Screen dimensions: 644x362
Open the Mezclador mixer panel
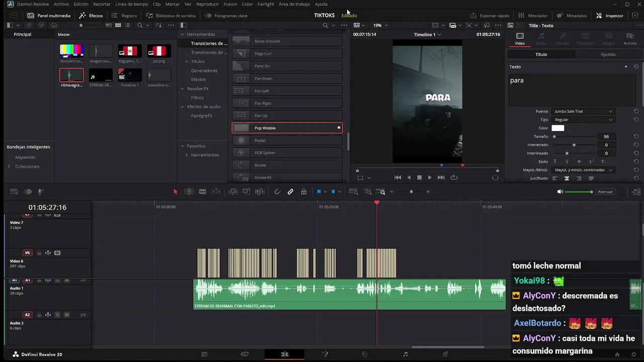(533, 16)
